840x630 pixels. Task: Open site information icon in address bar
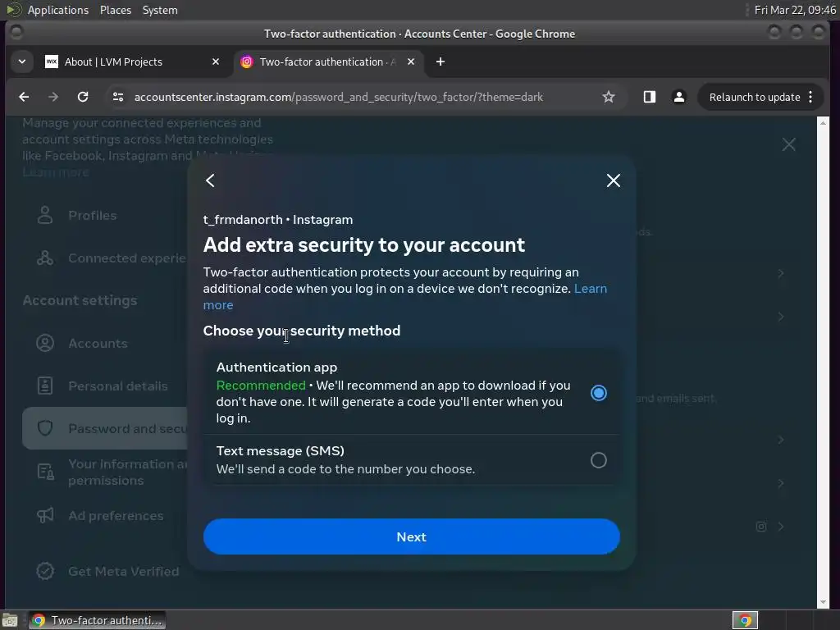118,97
